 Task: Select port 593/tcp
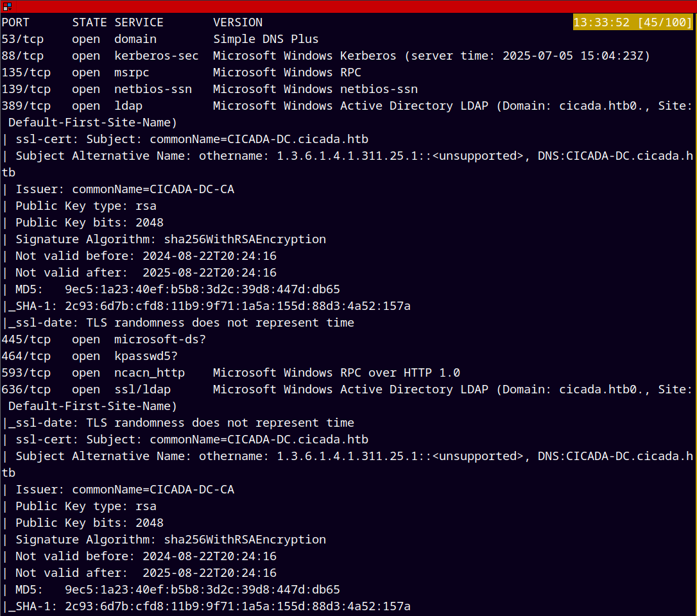[26, 373]
